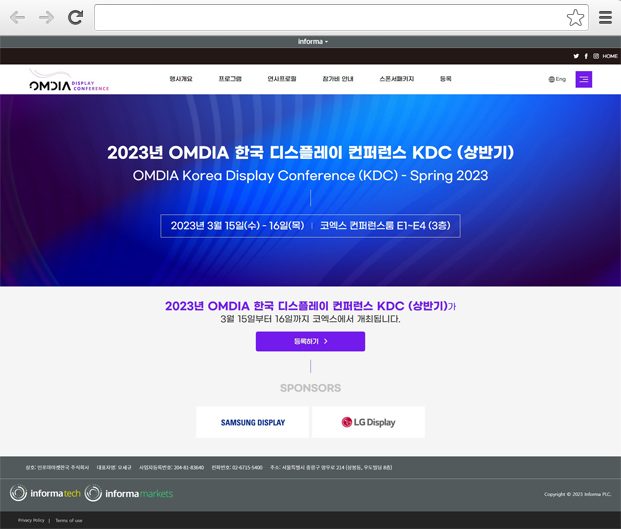
Task: Click the date text '2023년 3월 15일(수) - 16일(목)'
Action: [237, 226]
